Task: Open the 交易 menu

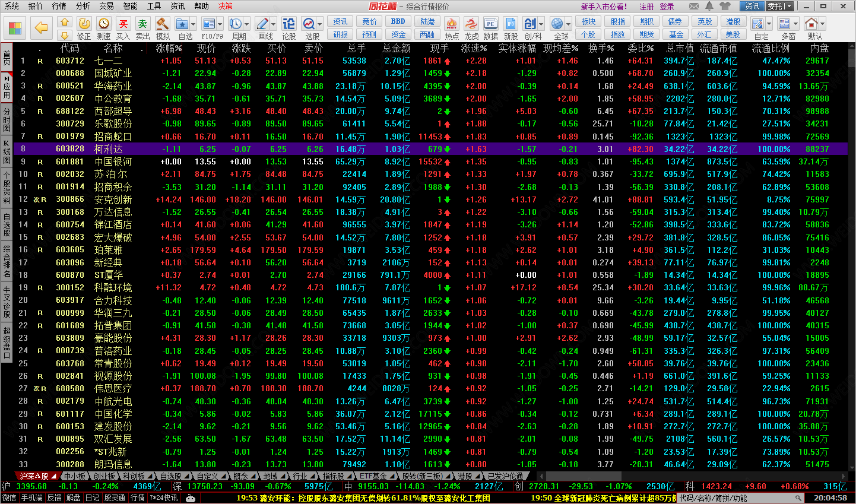Action: click(x=107, y=6)
